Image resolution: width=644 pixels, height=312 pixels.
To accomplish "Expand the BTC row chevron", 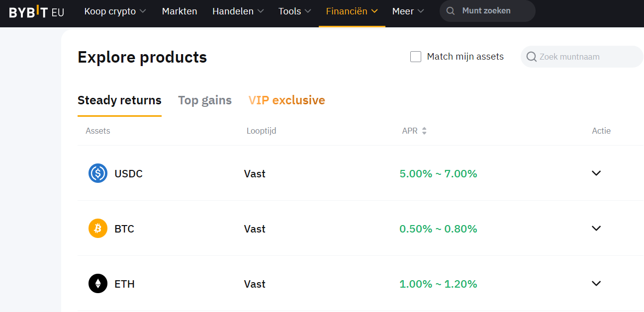I will (596, 229).
